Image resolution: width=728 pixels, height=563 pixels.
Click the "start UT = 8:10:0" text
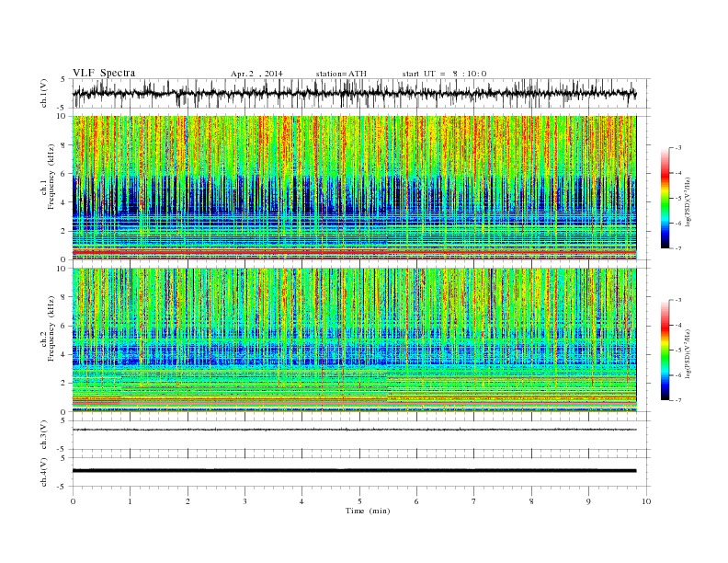444,74
